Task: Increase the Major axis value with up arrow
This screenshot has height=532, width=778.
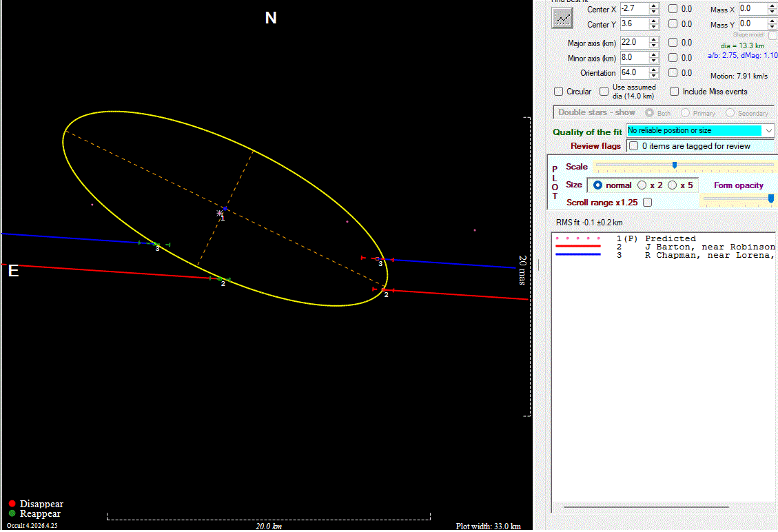Action: coord(653,40)
